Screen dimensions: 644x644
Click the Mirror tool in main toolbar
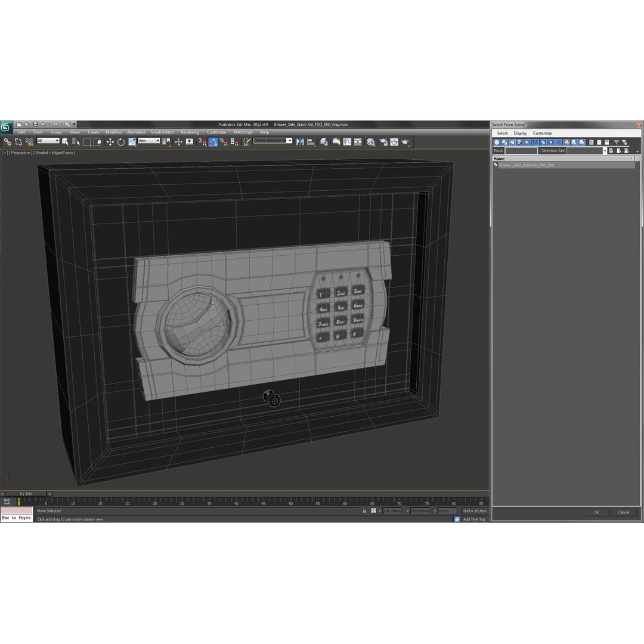(300, 142)
